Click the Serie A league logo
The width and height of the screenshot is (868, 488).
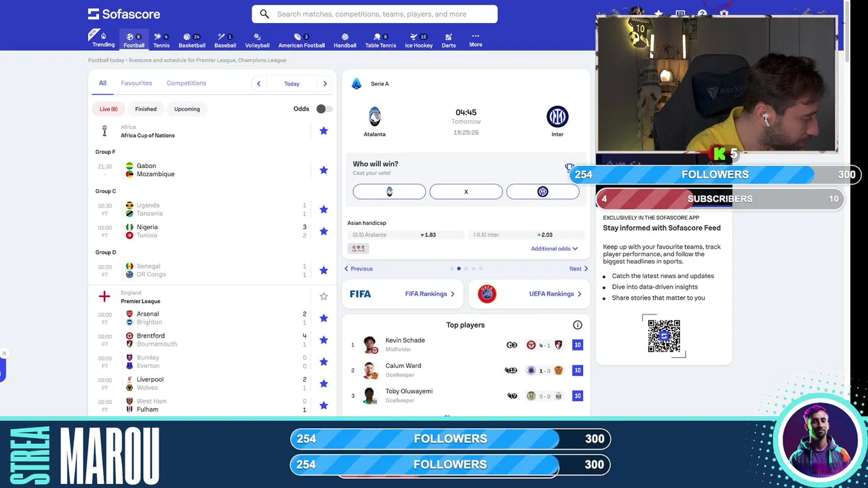[x=357, y=84]
